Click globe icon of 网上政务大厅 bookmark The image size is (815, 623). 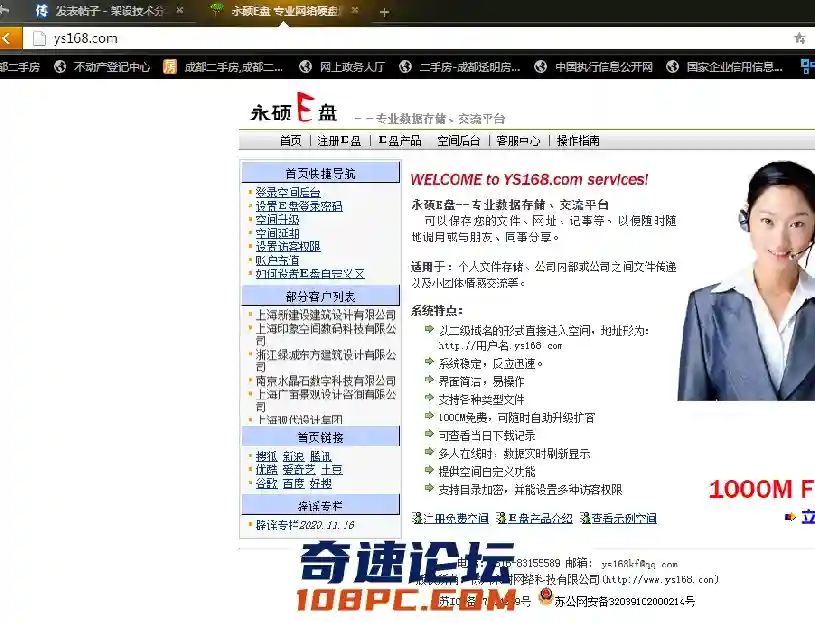click(x=306, y=67)
